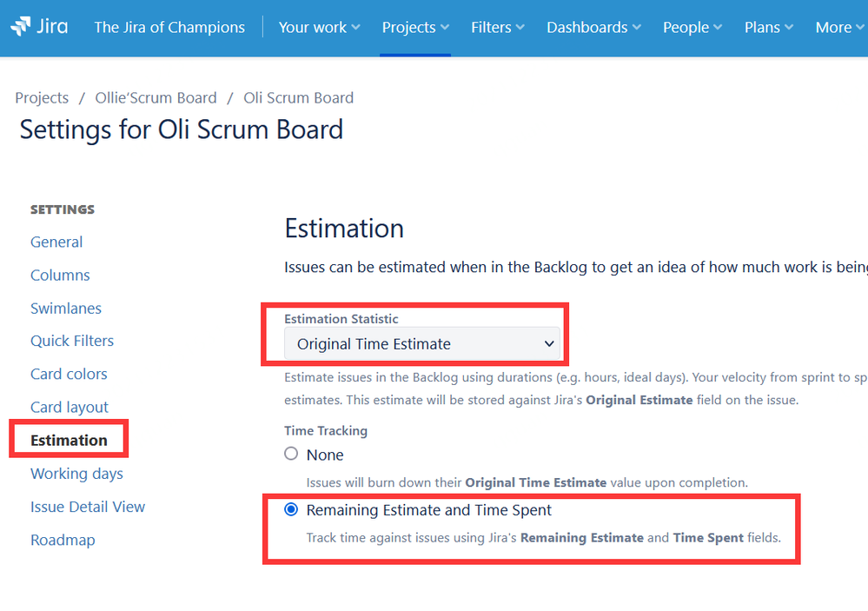Select the Estimation settings item

click(70, 440)
